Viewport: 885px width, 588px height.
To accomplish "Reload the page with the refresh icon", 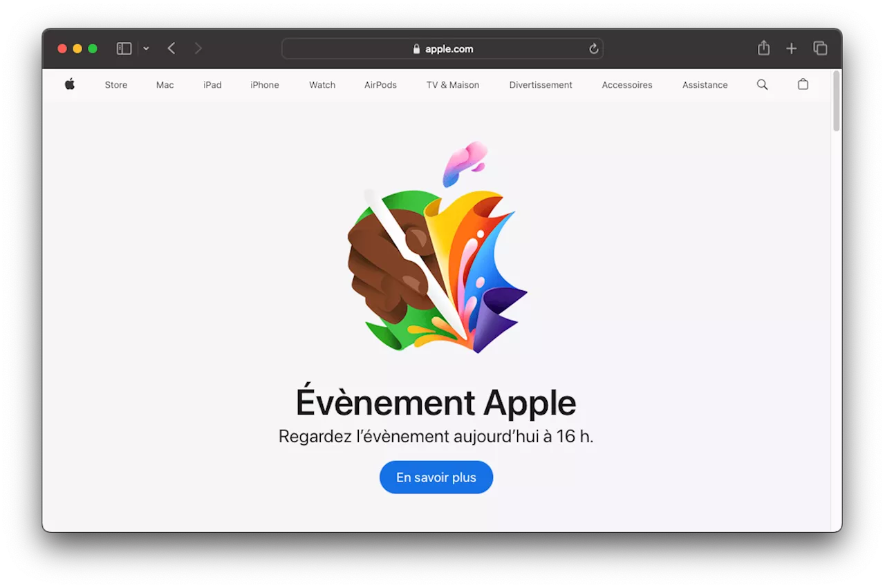I will pos(593,49).
